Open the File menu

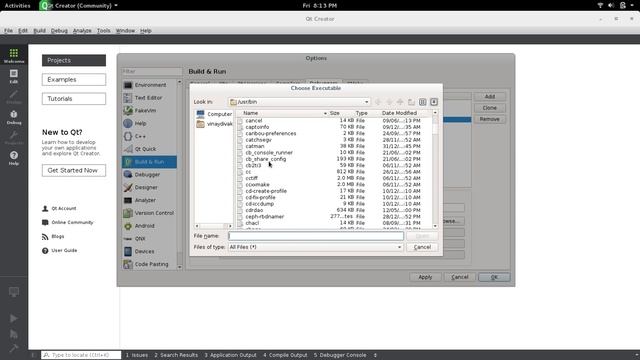(x=8, y=31)
